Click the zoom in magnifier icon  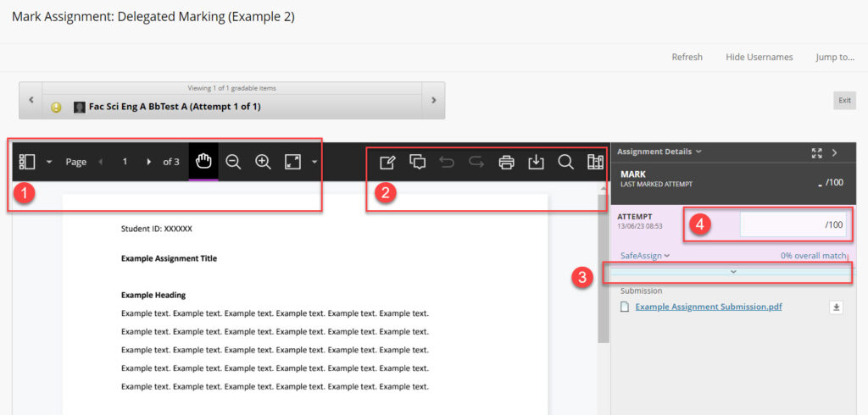click(x=263, y=162)
